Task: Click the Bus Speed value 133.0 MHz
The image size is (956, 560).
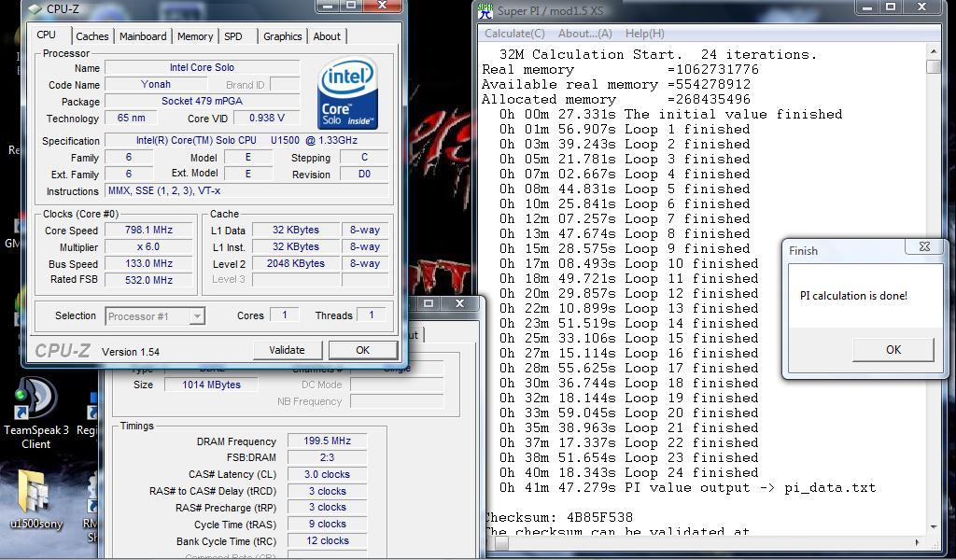Action: [148, 263]
